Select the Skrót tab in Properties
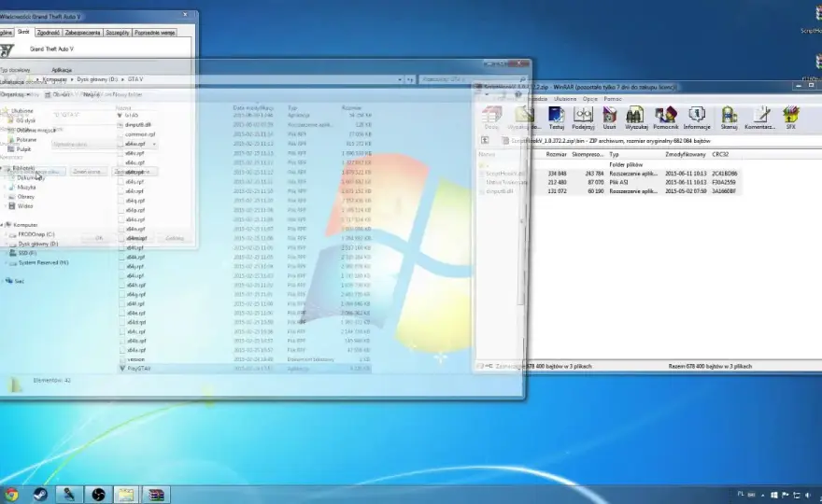This screenshot has height=504, width=822. (23, 32)
